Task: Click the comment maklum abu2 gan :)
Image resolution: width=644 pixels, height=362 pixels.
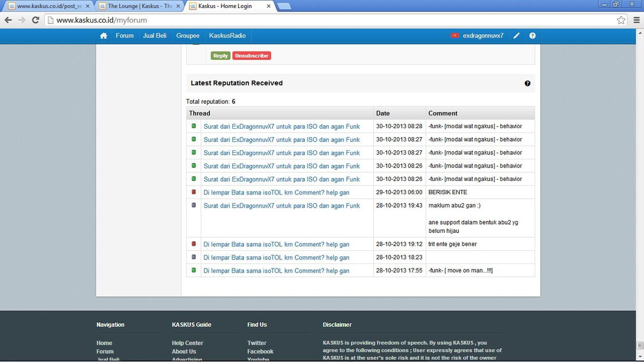Action: click(x=455, y=205)
